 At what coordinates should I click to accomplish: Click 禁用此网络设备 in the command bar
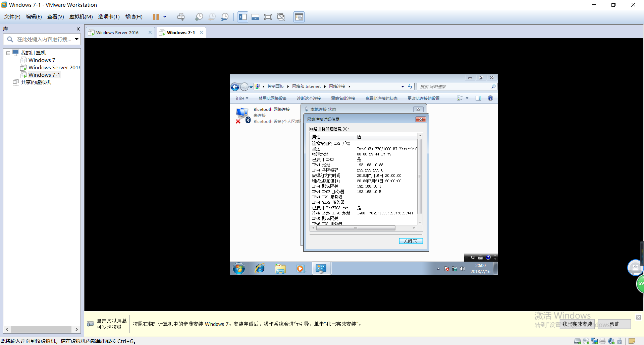pos(272,98)
